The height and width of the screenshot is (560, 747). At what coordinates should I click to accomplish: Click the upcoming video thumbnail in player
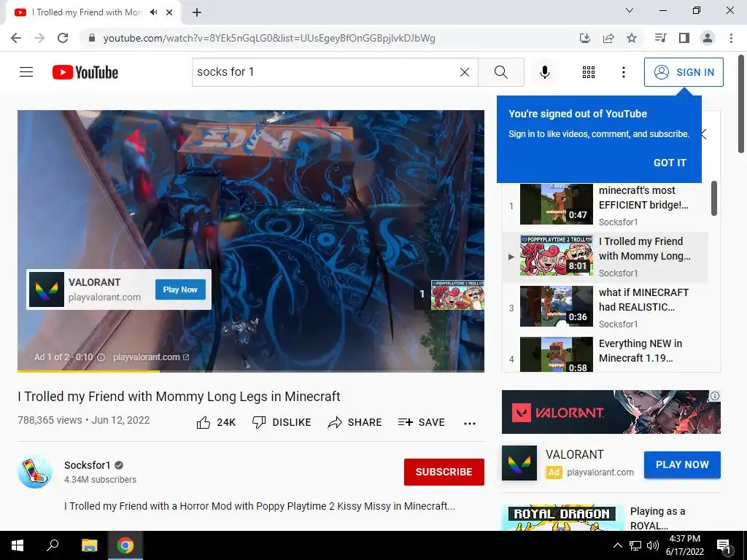pyautogui.click(x=457, y=295)
